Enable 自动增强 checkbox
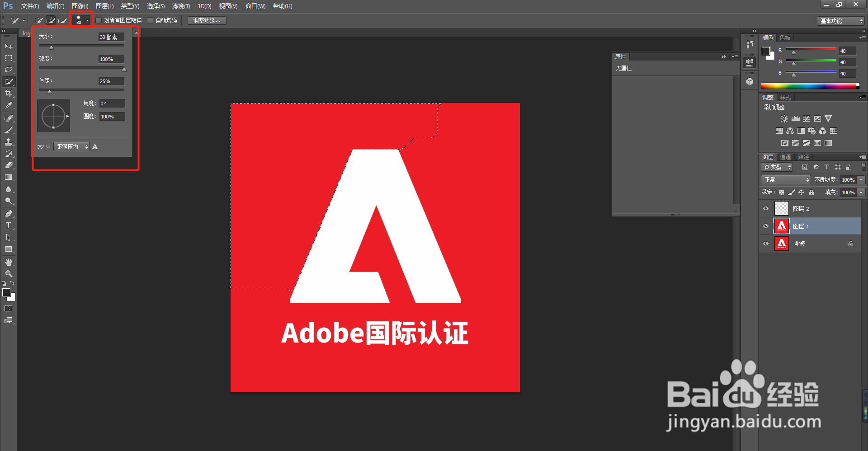This screenshot has width=868, height=451. coord(151,20)
